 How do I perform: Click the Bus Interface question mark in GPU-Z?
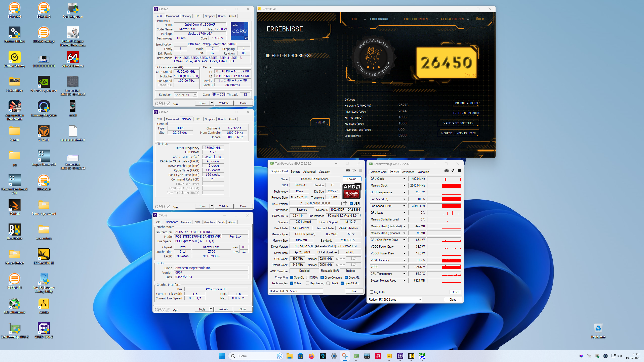pos(360,216)
